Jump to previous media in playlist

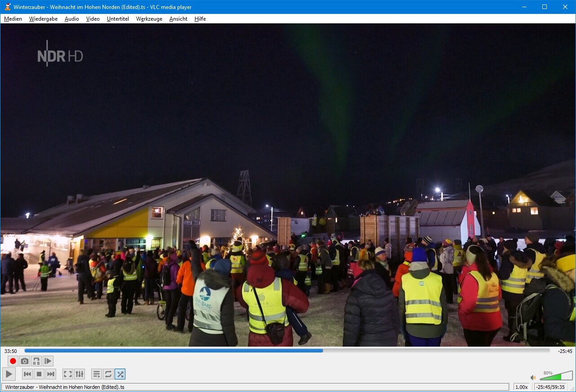(x=27, y=374)
